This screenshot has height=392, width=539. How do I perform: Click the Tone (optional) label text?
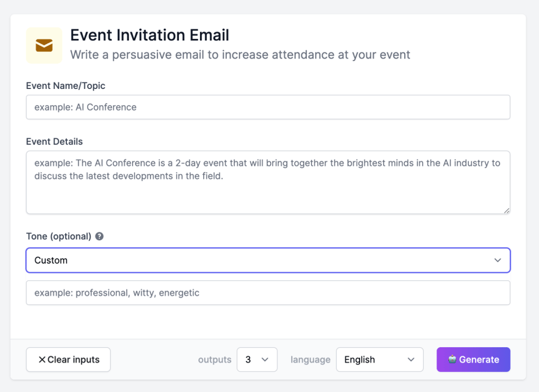(x=59, y=236)
